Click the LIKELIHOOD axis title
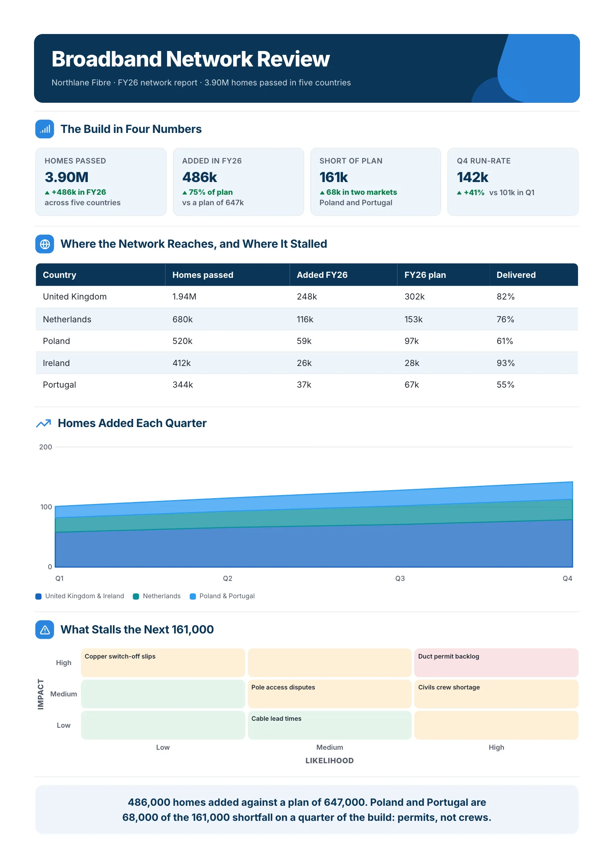 pyautogui.click(x=329, y=761)
